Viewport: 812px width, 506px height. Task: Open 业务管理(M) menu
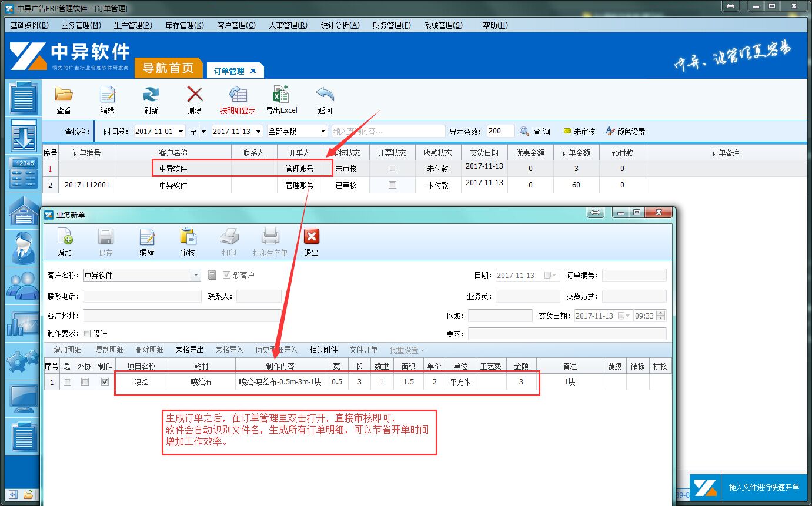(81, 25)
